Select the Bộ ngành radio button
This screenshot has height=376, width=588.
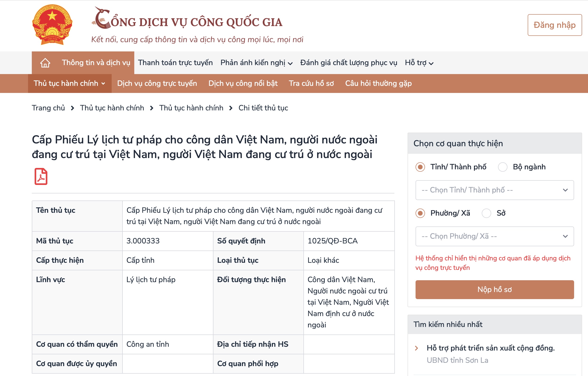[502, 167]
